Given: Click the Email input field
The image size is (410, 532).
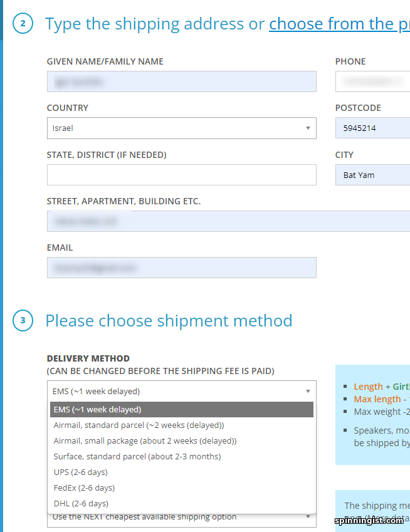Looking at the screenshot, I should pos(181,268).
